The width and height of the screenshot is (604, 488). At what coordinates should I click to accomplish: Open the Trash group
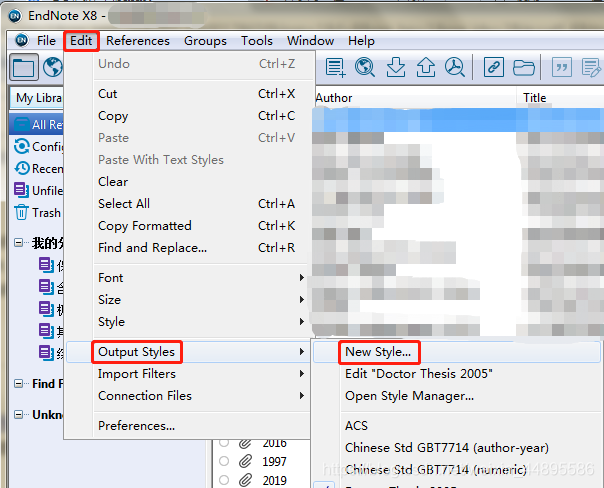click(37, 212)
